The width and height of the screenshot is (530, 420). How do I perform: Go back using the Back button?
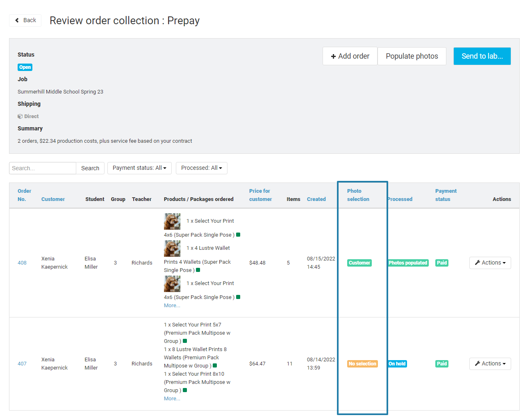click(x=25, y=20)
